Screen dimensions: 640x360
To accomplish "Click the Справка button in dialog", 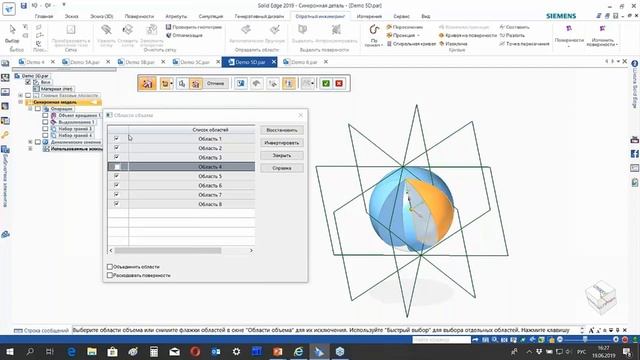I will [x=282, y=168].
